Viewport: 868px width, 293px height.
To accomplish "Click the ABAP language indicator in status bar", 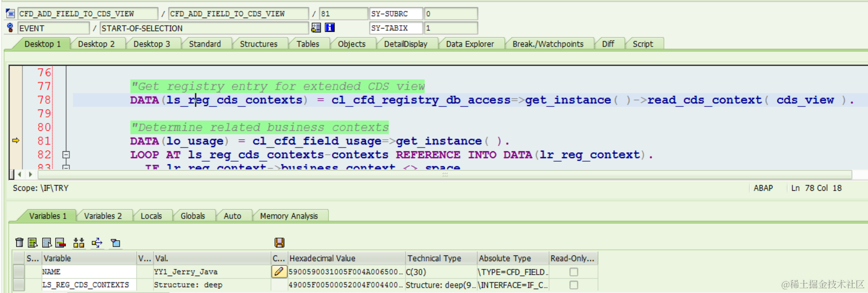I will click(x=763, y=188).
